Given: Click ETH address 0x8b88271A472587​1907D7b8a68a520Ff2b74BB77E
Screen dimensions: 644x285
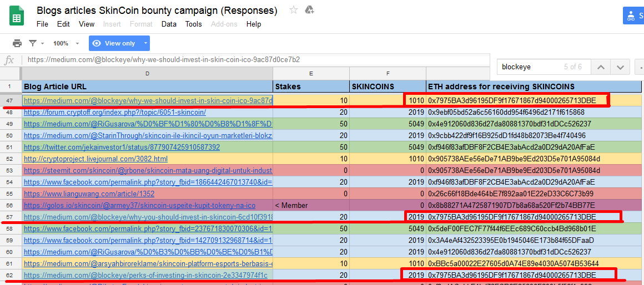Looking at the screenshot, I should (x=512, y=205).
